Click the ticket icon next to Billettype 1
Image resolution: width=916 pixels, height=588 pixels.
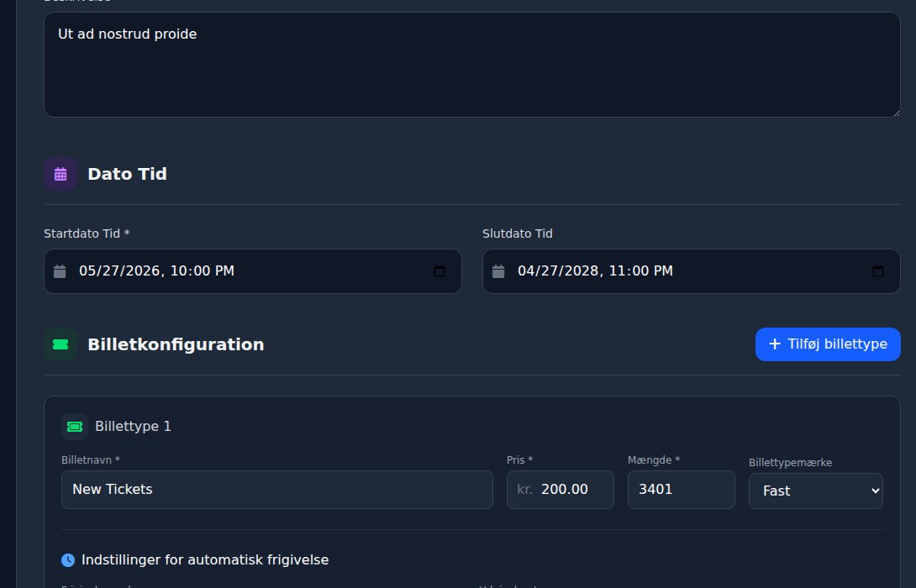[75, 426]
